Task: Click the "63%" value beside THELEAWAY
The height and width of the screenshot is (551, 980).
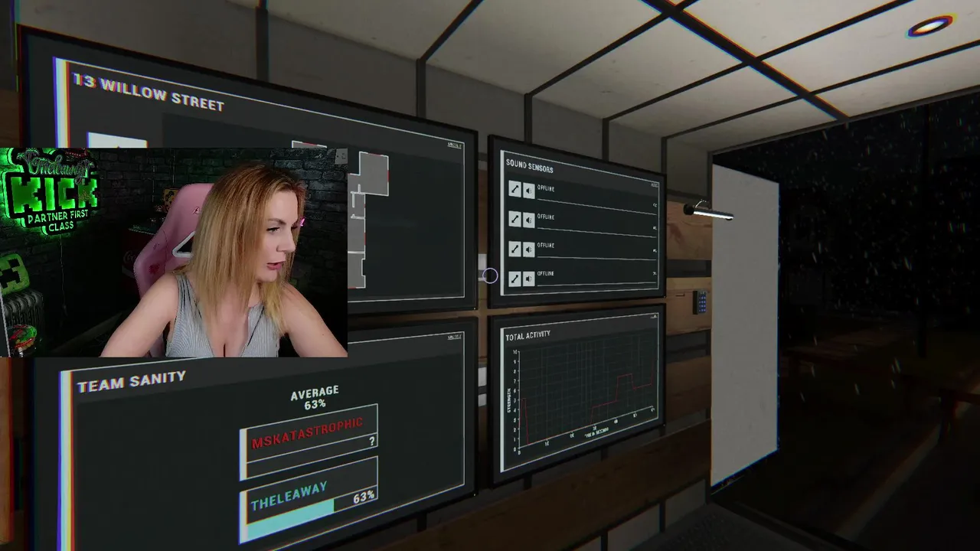Action: (x=364, y=498)
